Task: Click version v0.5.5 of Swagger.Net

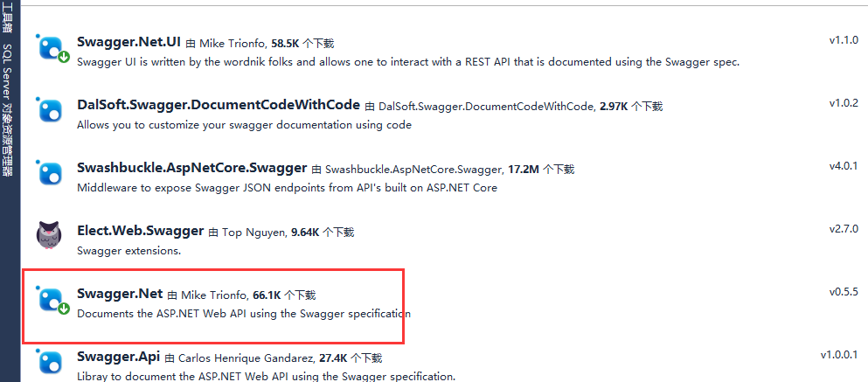Action: [x=844, y=292]
